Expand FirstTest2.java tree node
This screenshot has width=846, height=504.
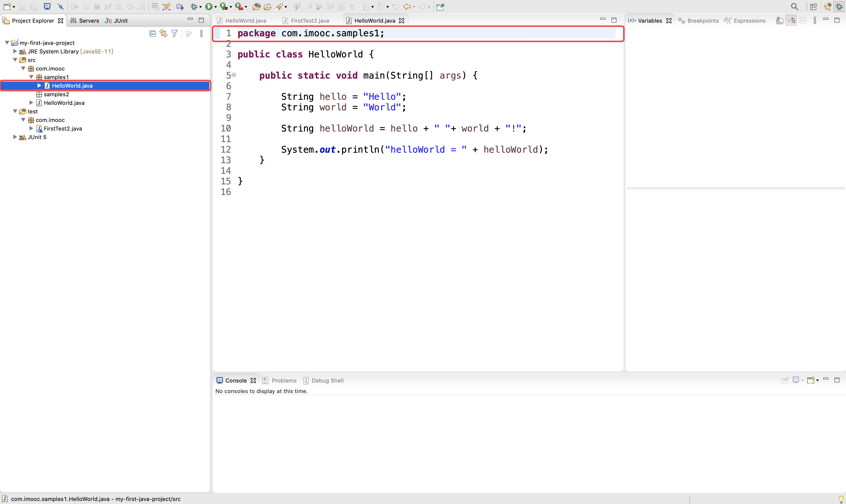coord(31,128)
